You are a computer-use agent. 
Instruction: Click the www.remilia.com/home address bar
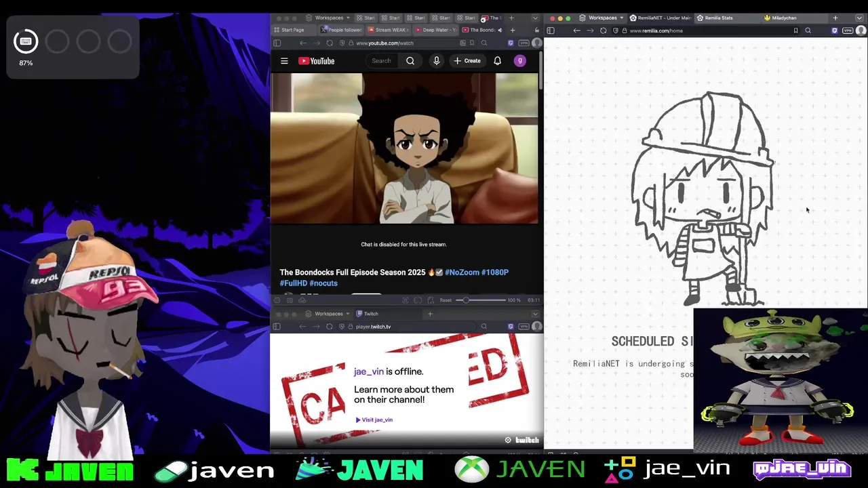705,30
